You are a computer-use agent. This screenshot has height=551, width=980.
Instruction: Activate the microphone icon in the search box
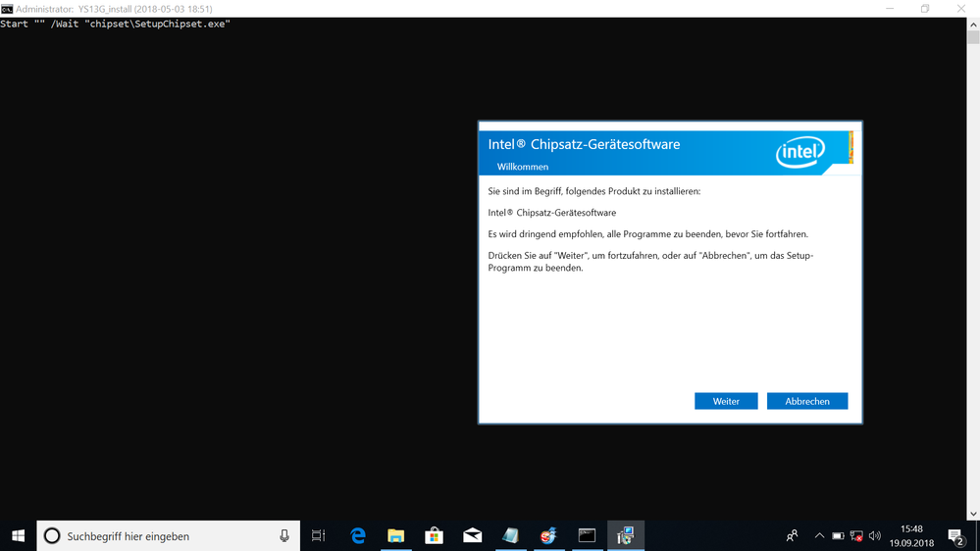(x=284, y=536)
